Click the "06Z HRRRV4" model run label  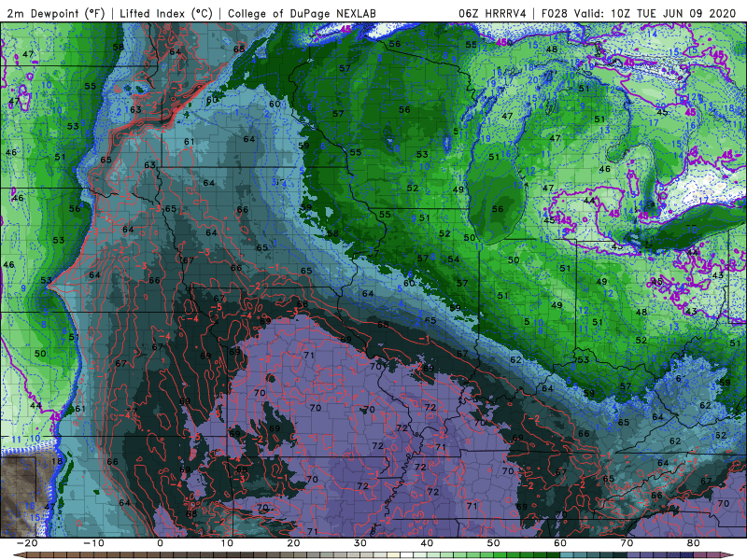coord(492,13)
